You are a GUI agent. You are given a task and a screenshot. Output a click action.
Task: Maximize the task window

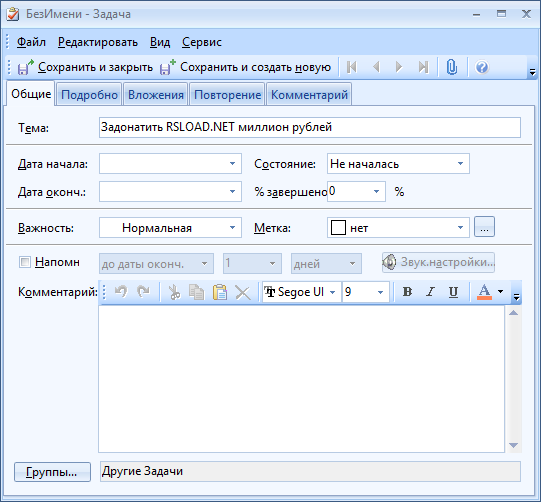coord(501,14)
